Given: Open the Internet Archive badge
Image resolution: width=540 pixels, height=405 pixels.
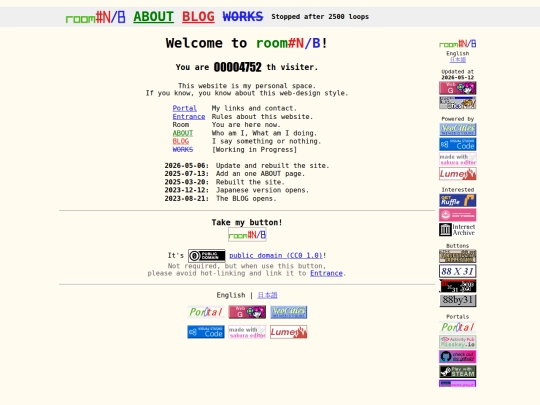Looking at the screenshot, I should [x=458, y=230].
